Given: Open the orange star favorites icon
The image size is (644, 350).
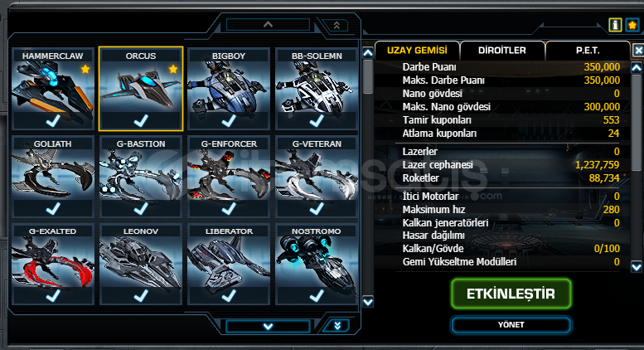Looking at the screenshot, I should pyautogui.click(x=632, y=25).
